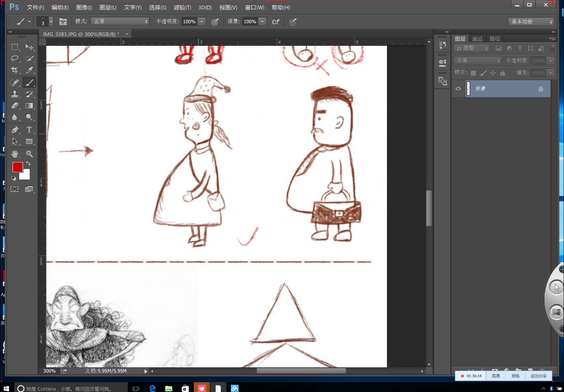This screenshot has width=564, height=392.
Task: Open the Layers panel flyout menu
Action: coord(552,38)
